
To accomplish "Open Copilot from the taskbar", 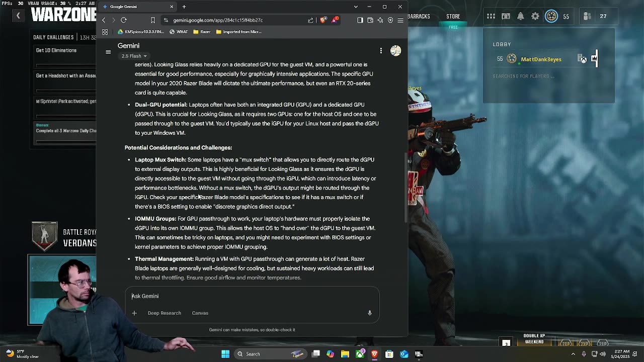I will click(330, 354).
